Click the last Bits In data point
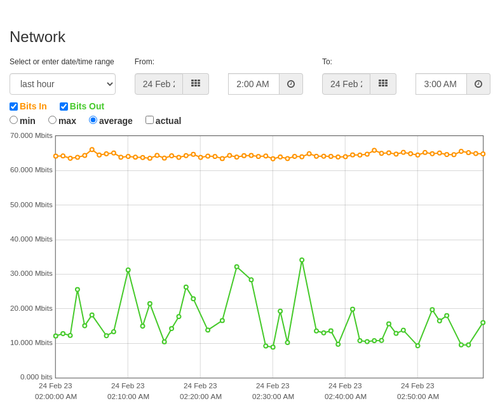 (x=483, y=154)
